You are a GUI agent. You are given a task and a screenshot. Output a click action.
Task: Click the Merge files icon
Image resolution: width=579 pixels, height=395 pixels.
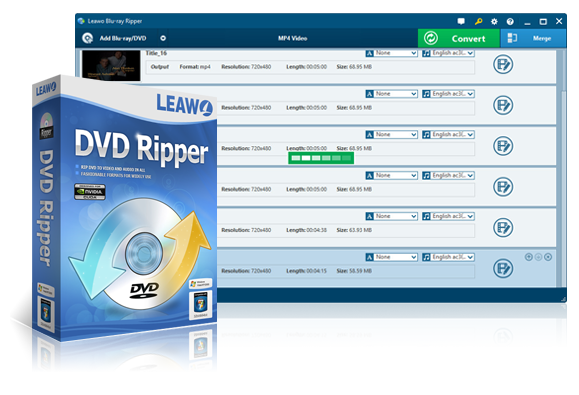tap(512, 38)
